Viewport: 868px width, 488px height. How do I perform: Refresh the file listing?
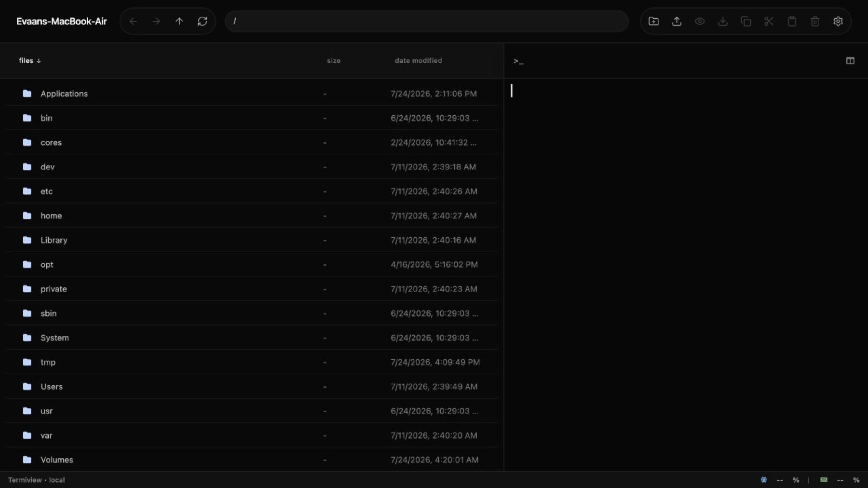click(203, 21)
